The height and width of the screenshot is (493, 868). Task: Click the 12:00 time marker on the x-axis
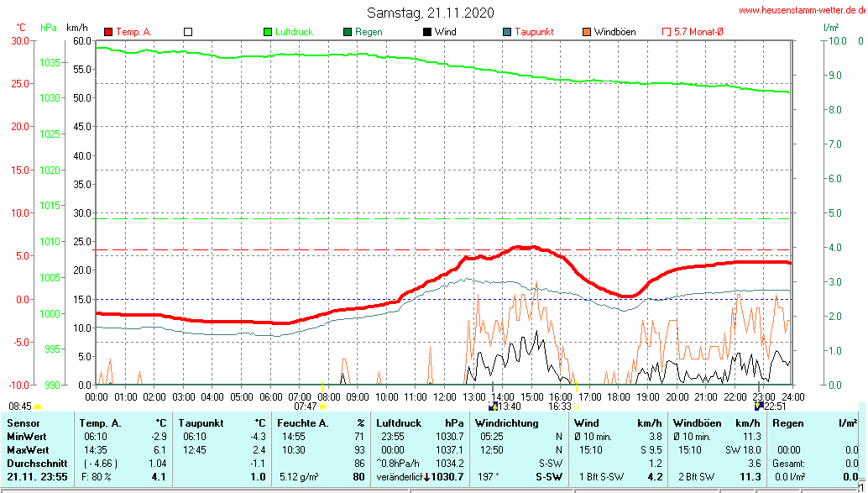coord(444,396)
